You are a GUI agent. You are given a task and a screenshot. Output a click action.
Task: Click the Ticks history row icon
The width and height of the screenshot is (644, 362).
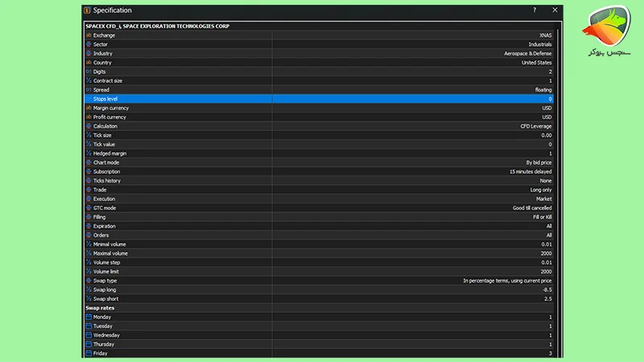tap(89, 180)
